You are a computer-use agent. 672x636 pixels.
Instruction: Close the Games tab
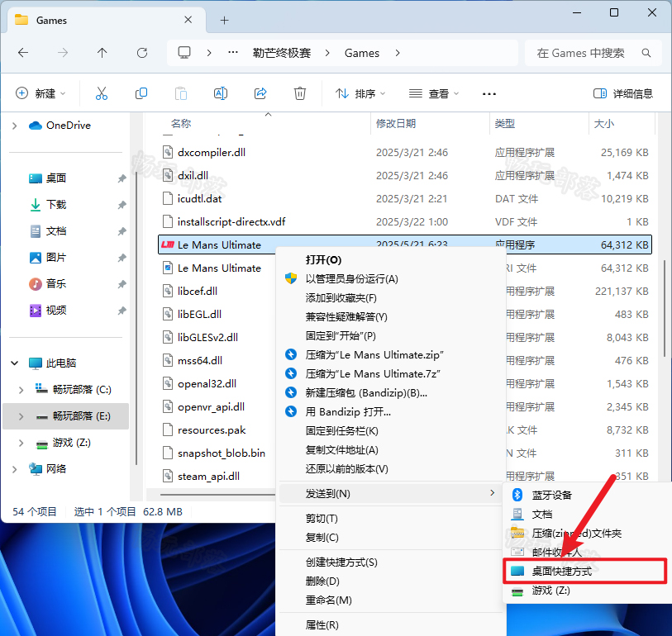(x=188, y=20)
